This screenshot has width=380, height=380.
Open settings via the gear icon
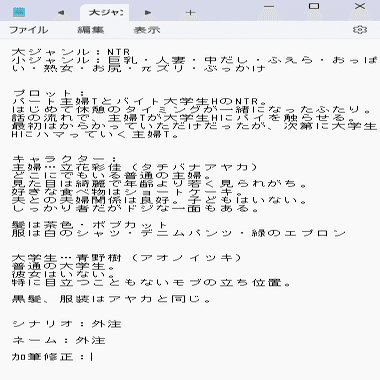360,30
